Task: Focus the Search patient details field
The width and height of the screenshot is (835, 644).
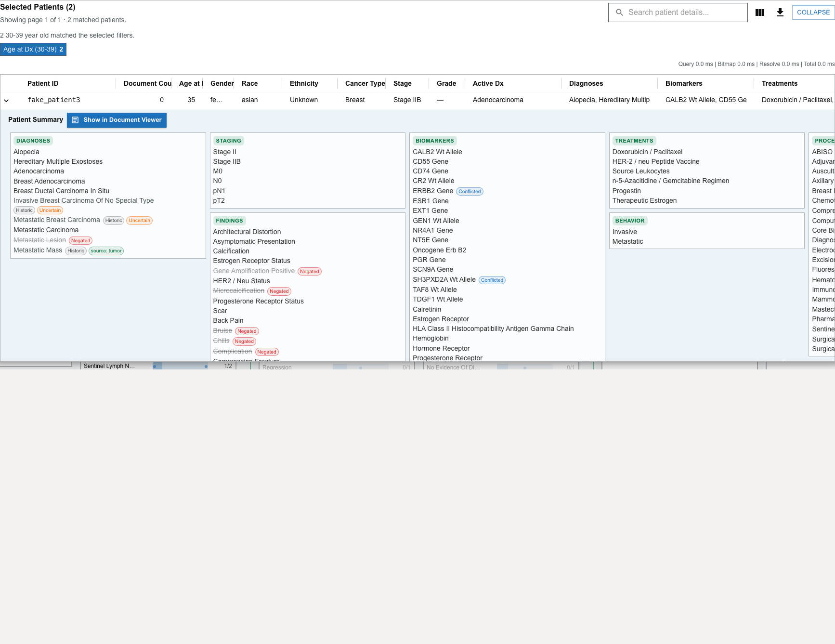Action: click(x=678, y=13)
